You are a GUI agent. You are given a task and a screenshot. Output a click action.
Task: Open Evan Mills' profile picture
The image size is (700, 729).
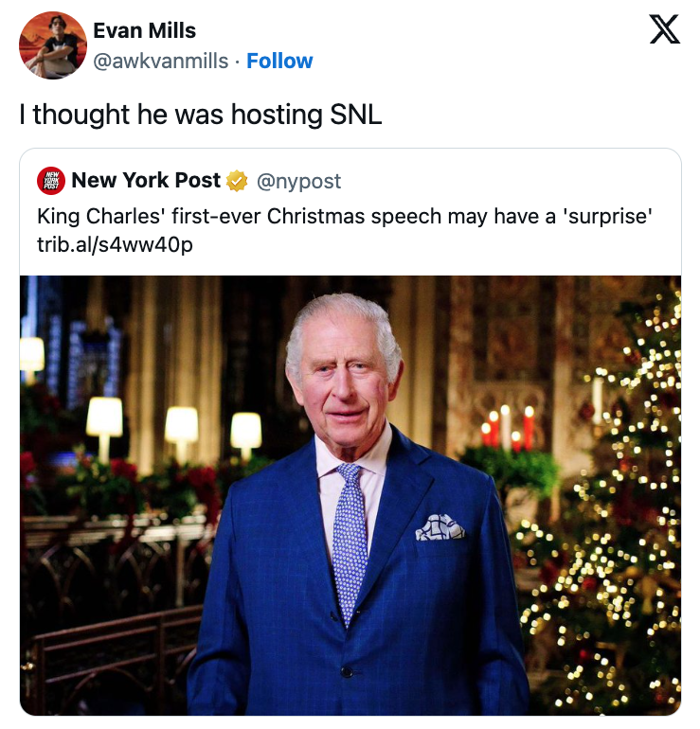pyautogui.click(x=52, y=45)
